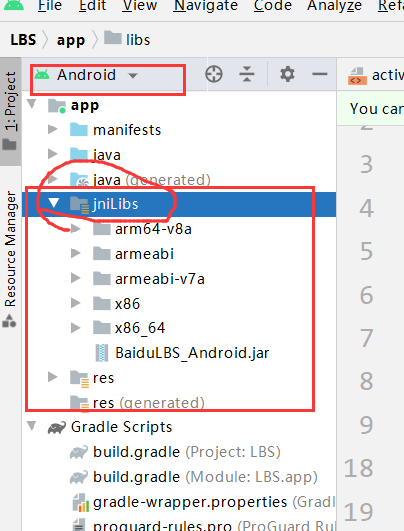Click line number 18 in editor gutter
The width and height of the screenshot is (404, 531).
tap(359, 468)
